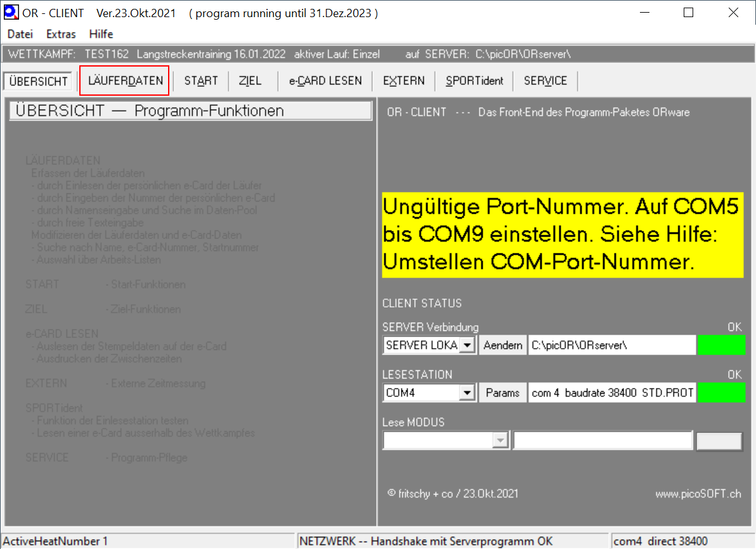Switch to the ÜBERSICHT tab
Image resolution: width=756 pixels, height=549 pixels.
(39, 81)
